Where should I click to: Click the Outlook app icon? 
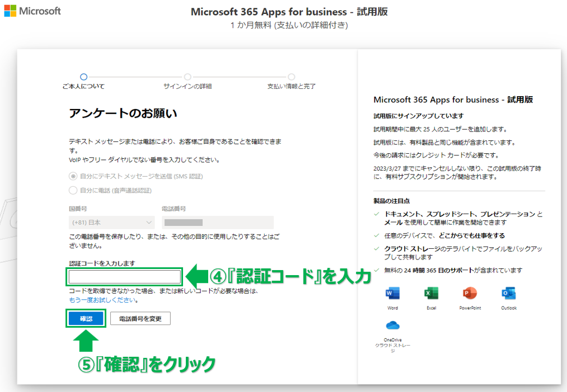pos(509,293)
